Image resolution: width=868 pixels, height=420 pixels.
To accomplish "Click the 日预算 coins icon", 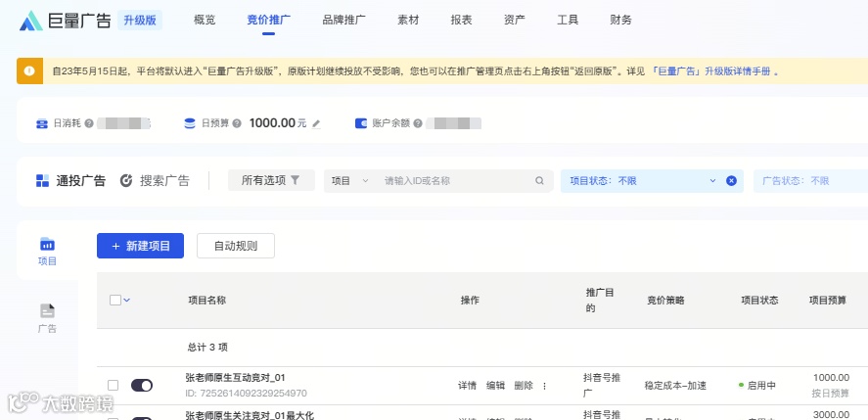I will click(190, 123).
